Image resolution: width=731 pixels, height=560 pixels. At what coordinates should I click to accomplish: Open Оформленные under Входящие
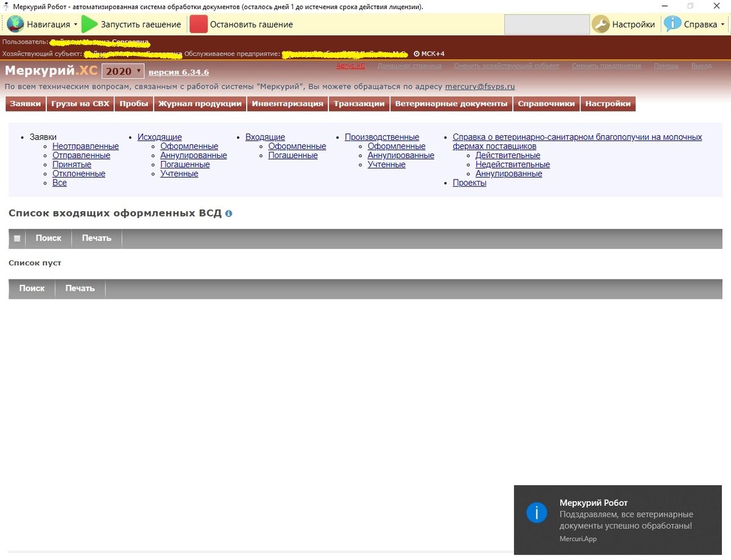(297, 146)
